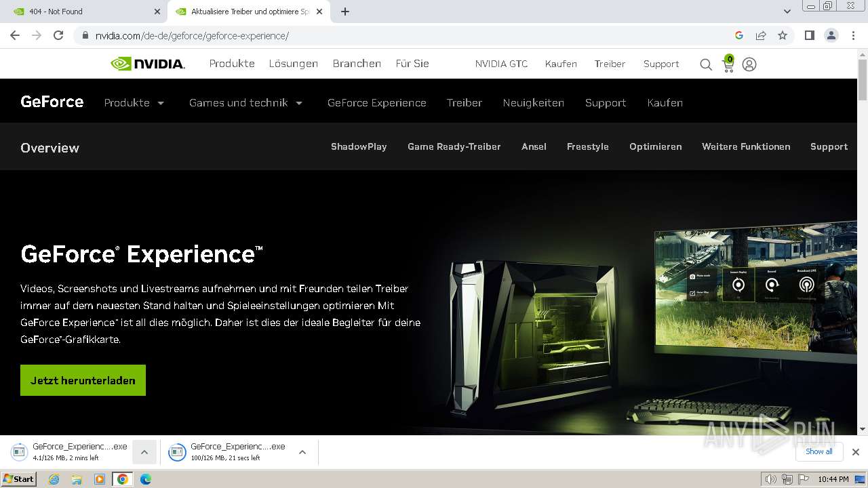The image size is (868, 488).
Task: Open Microsoft Edge from taskbar
Action: (x=145, y=479)
